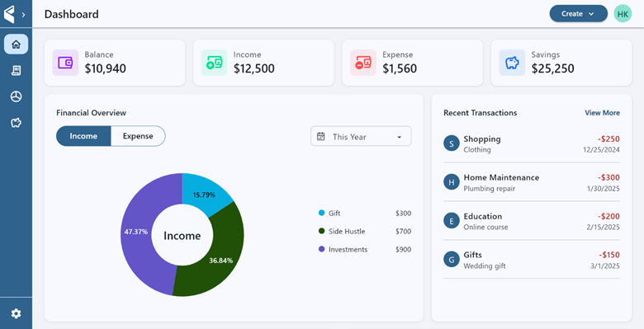Click the purple Balance wallet icon
Viewport: 644px width, 329px height.
[65, 63]
